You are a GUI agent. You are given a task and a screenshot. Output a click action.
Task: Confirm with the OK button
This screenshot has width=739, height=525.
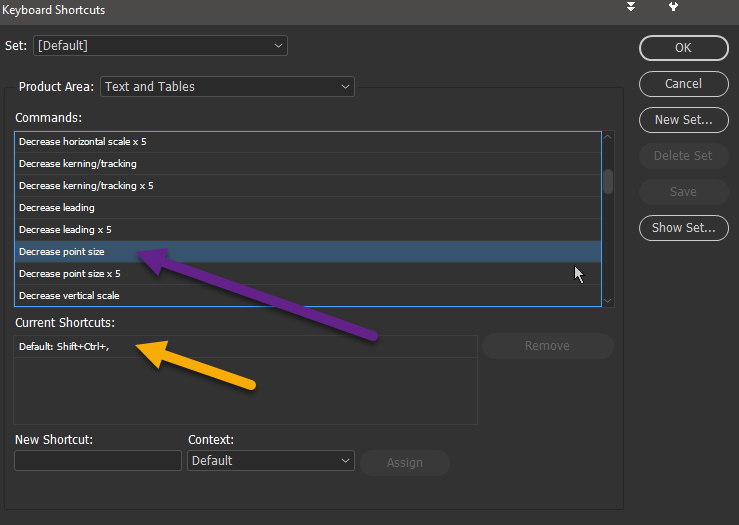[683, 48]
